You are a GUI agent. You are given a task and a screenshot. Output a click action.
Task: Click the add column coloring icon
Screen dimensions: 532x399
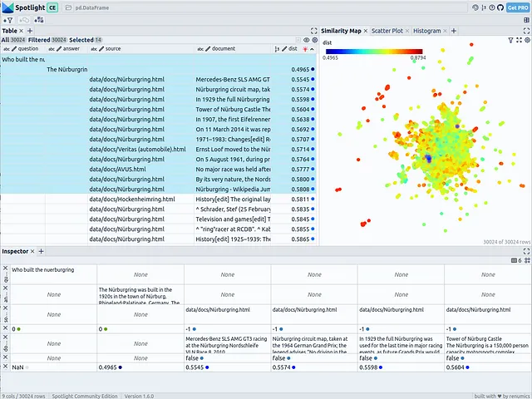[x=39, y=20]
